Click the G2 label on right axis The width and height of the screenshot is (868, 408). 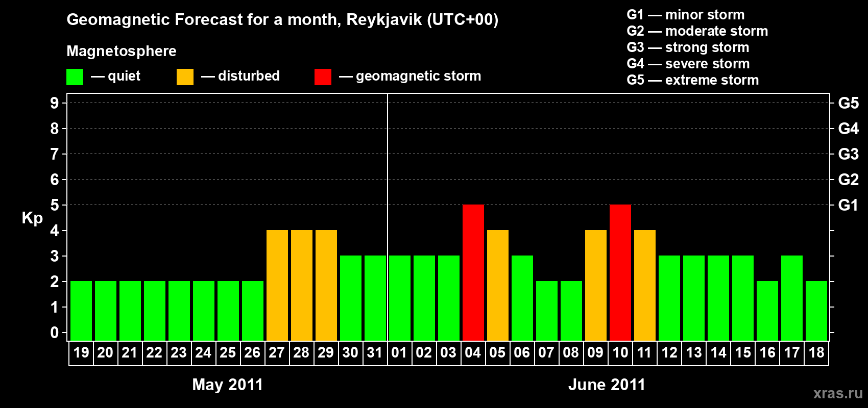(849, 180)
